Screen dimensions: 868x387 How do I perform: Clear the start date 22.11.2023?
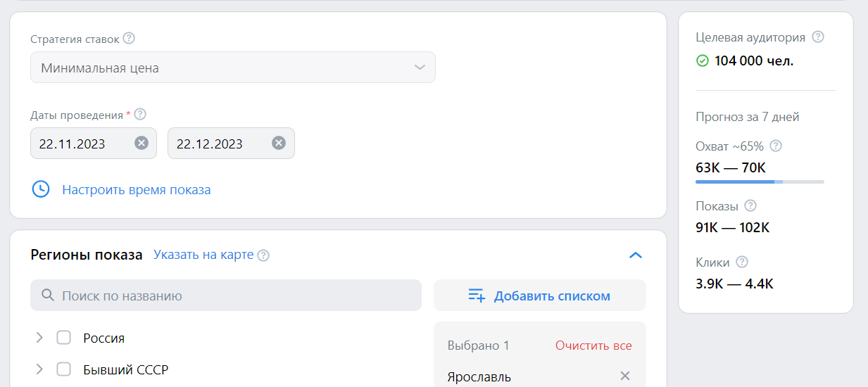coord(141,144)
